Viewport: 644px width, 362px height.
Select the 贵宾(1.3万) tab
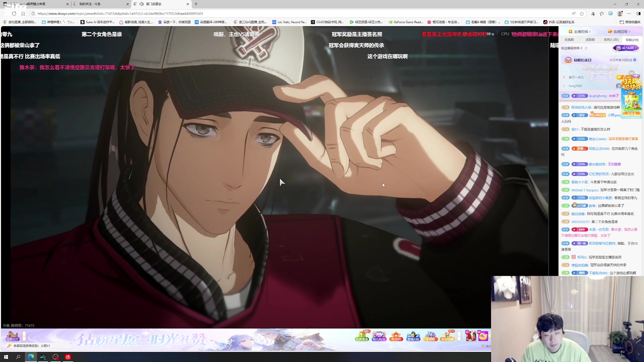click(x=611, y=40)
